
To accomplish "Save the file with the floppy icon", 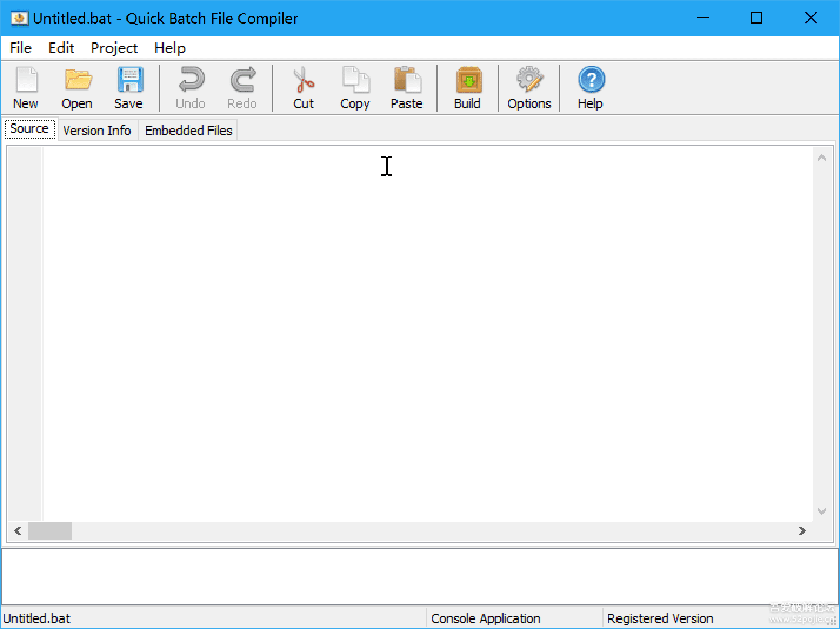I will pos(129,88).
